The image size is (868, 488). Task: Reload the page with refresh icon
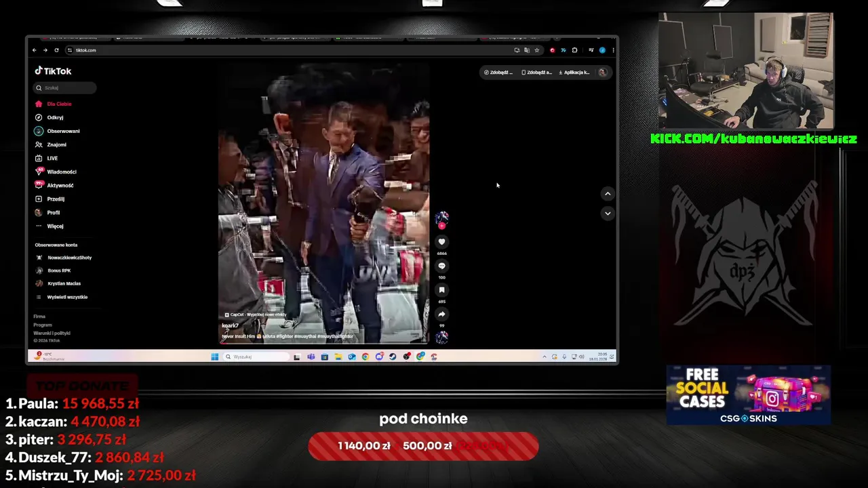(x=56, y=50)
